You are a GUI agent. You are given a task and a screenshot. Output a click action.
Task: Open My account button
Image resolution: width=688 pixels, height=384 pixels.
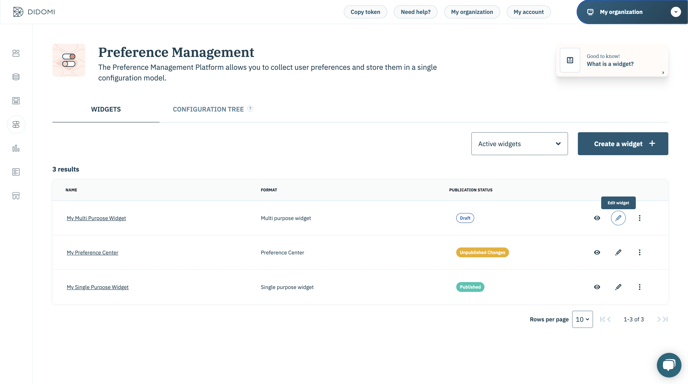pos(528,12)
